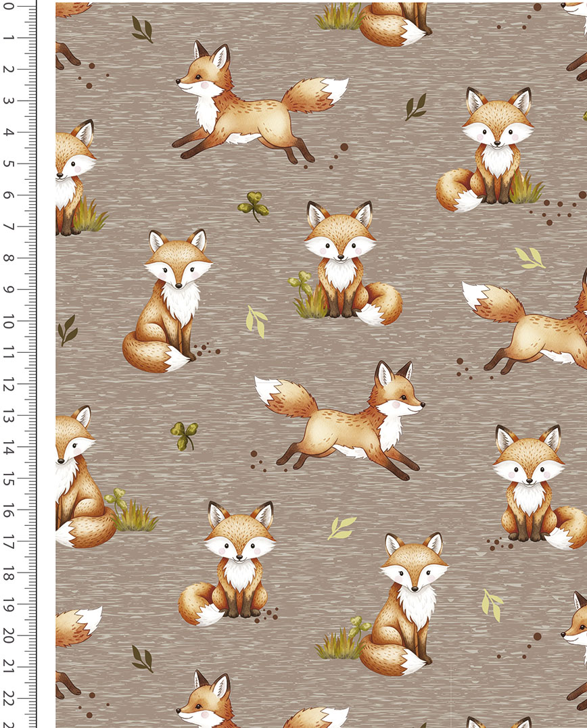587x728 pixels.
Task: Select the dark leaf left of top-right fox
Action: [x=415, y=107]
